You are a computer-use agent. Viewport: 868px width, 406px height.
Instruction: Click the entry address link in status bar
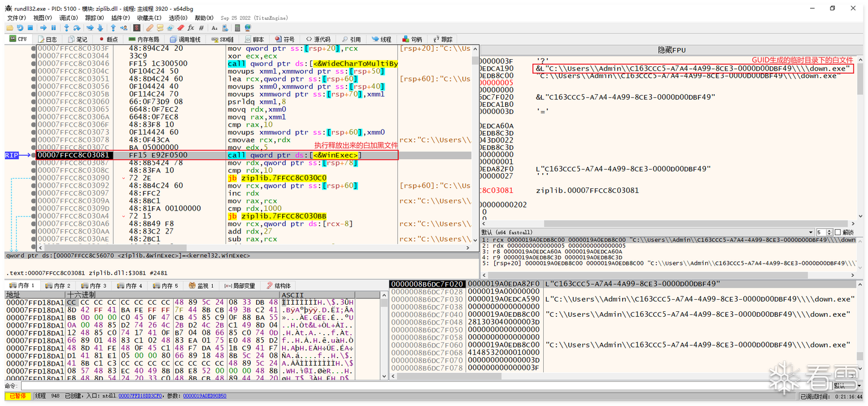click(x=139, y=396)
